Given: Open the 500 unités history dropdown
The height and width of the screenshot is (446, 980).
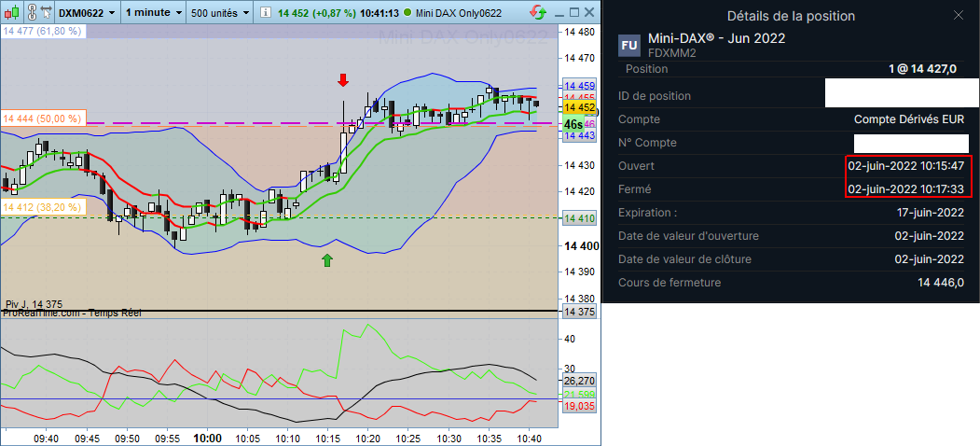Looking at the screenshot, I should [220, 12].
